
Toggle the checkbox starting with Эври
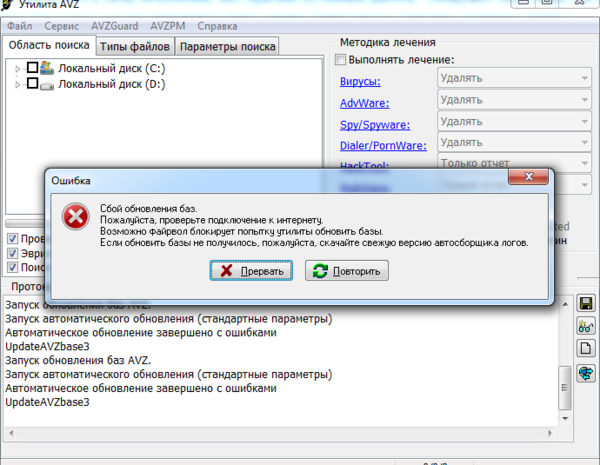12,253
